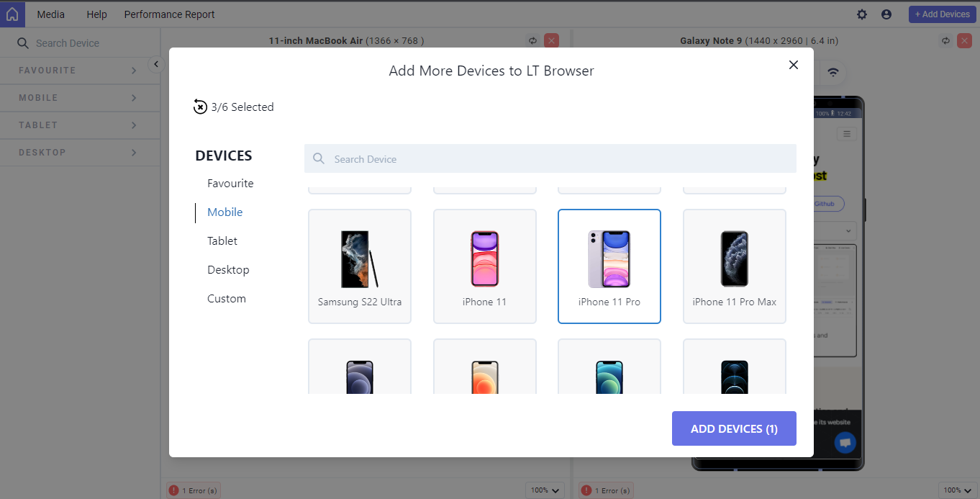Deselect the iPhone 11 Pro device card
The image size is (980, 499).
[609, 266]
